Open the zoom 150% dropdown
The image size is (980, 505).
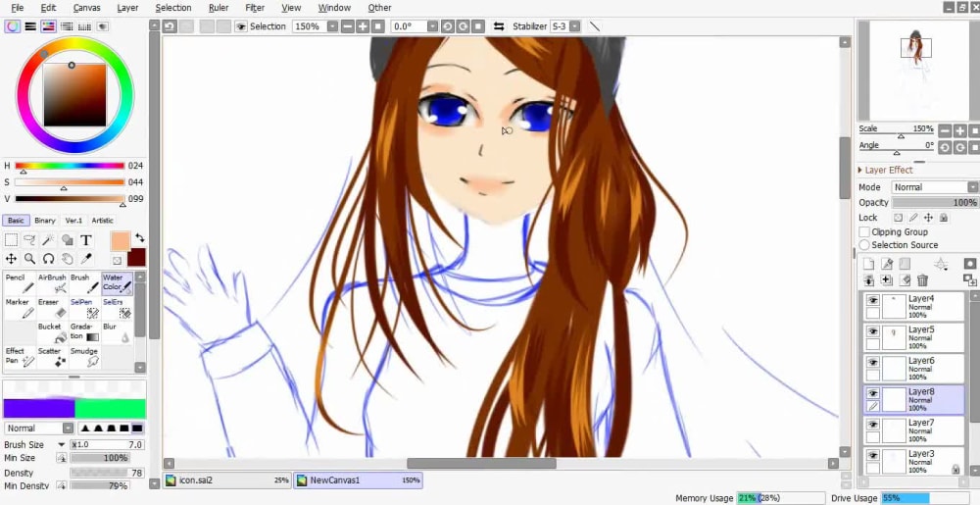click(332, 26)
